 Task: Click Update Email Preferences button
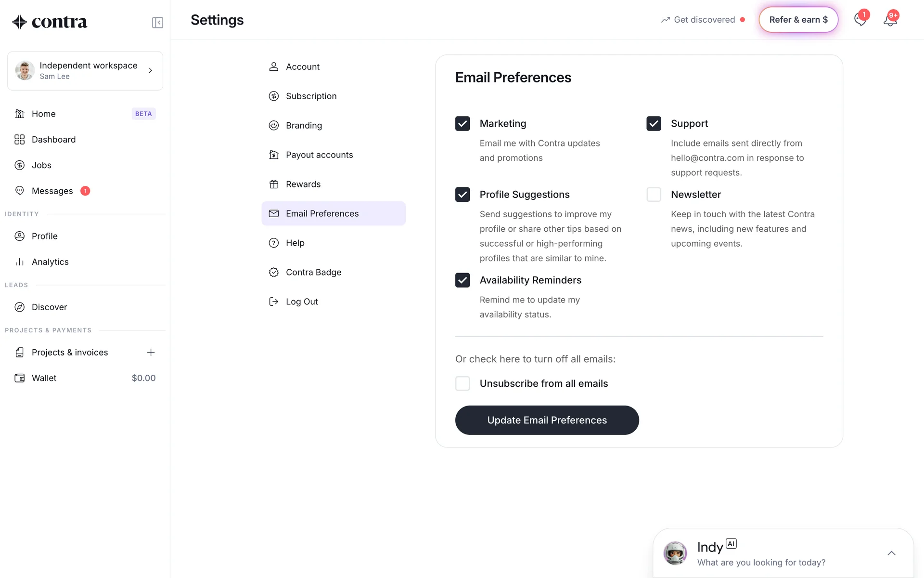(x=547, y=420)
